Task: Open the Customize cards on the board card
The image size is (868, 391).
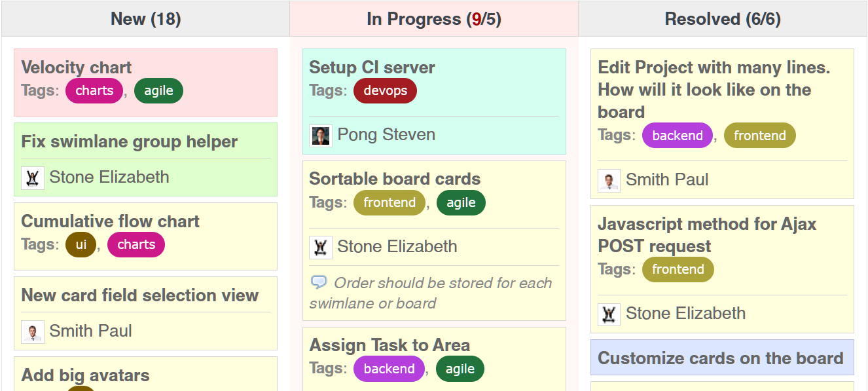Action: pyautogui.click(x=720, y=358)
